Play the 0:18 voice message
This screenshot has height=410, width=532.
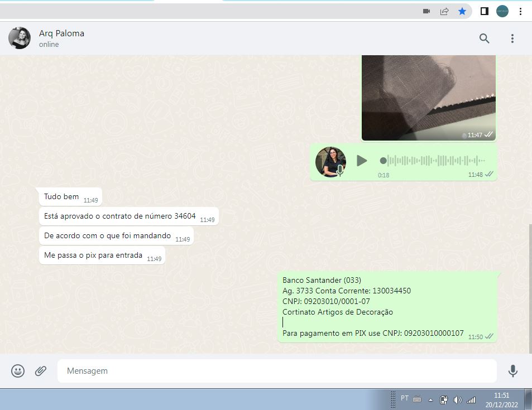(x=362, y=161)
